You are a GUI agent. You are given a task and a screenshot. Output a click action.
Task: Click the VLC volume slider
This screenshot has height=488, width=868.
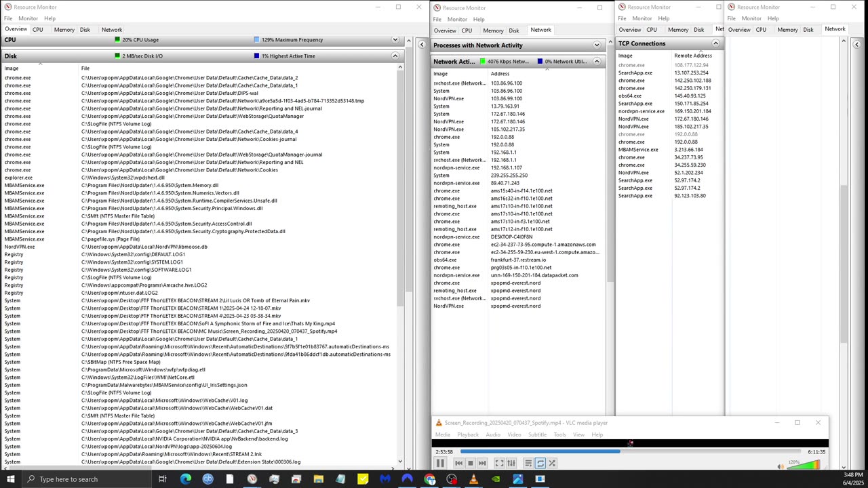804,465
